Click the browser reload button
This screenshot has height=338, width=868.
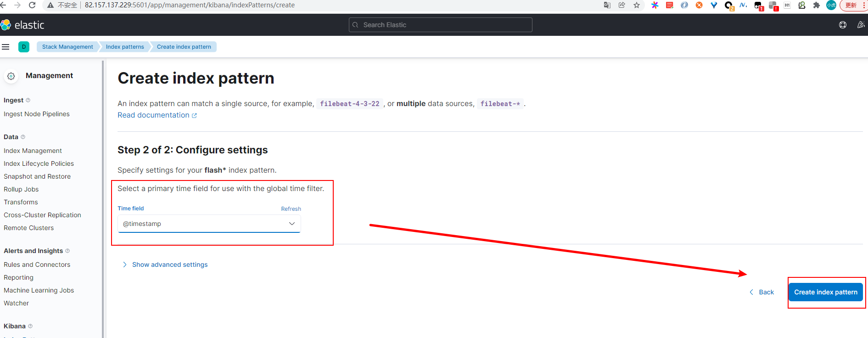(32, 5)
